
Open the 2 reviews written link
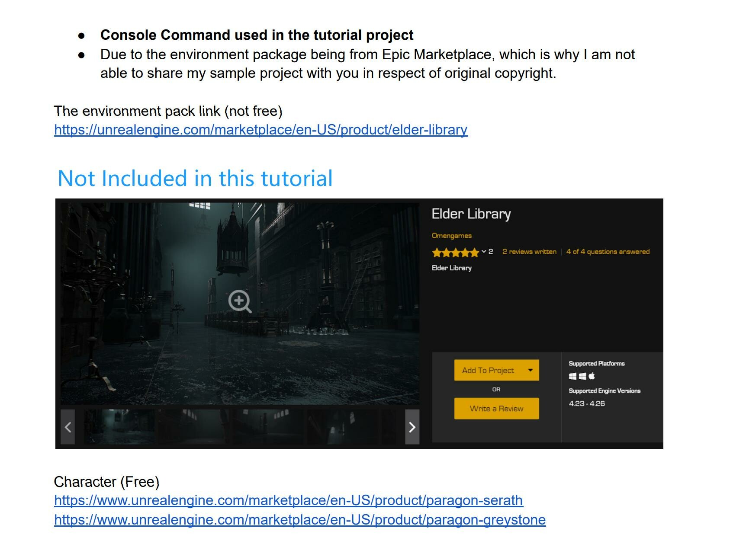[x=529, y=252]
